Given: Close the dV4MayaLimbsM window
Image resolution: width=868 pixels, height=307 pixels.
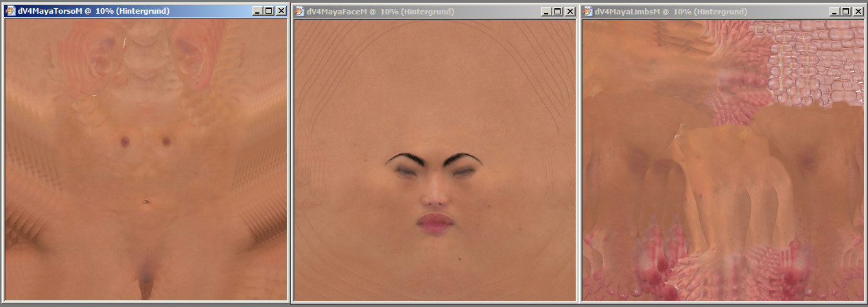Looking at the screenshot, I should pos(858,12).
